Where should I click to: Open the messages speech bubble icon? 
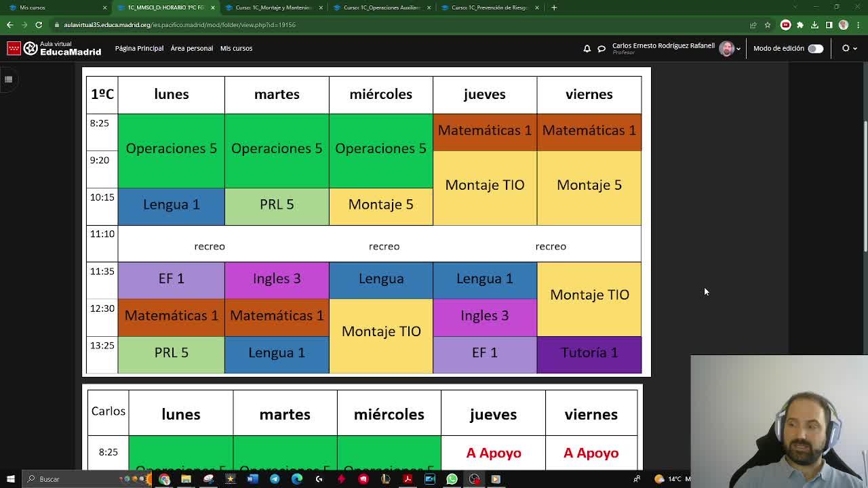point(601,49)
